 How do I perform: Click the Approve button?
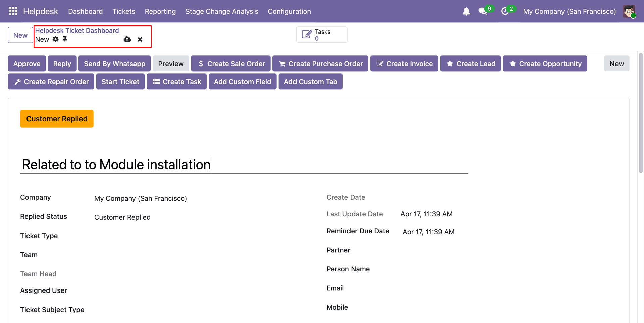[27, 63]
